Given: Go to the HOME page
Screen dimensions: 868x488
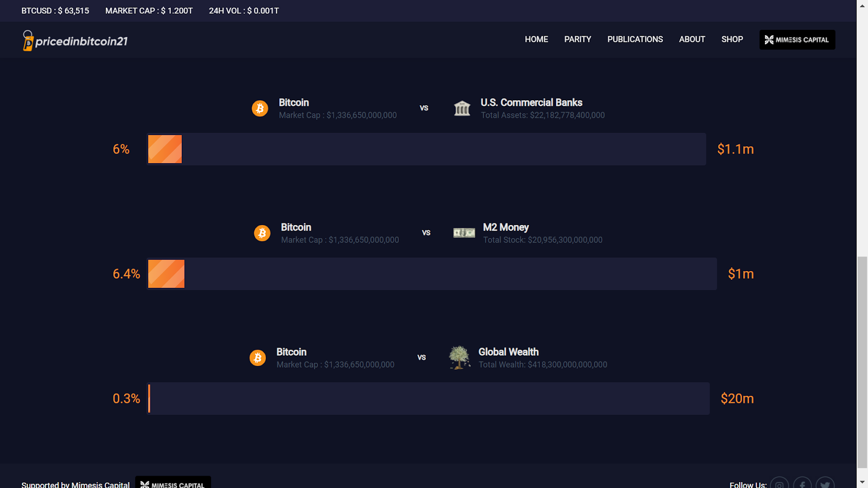Looking at the screenshot, I should click(x=537, y=40).
